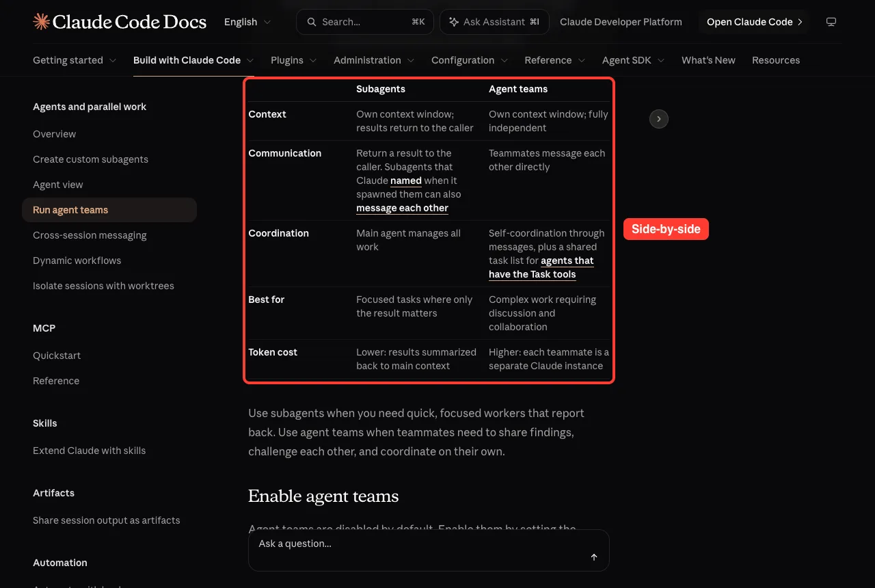This screenshot has height=588, width=875.
Task: Expand the Plugins menu
Action: coord(294,60)
